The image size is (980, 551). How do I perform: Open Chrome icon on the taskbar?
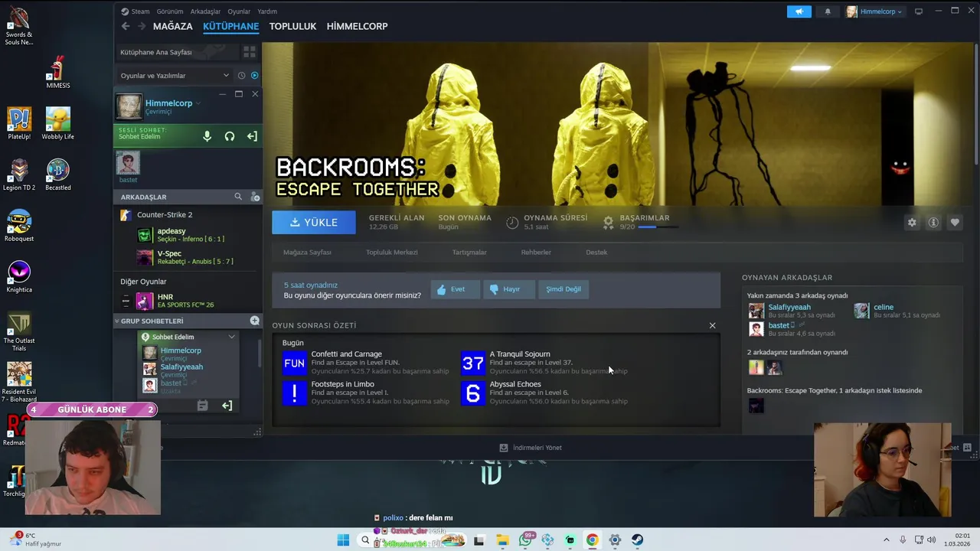coord(592,540)
